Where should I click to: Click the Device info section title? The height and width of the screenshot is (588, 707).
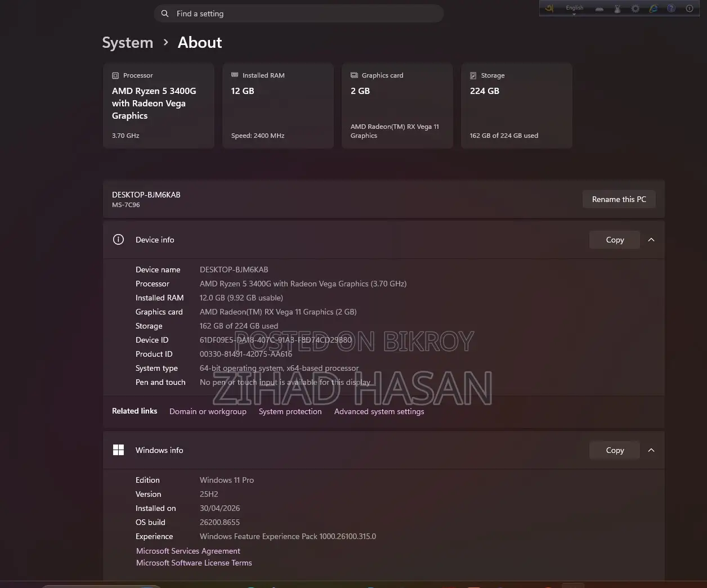pos(155,240)
